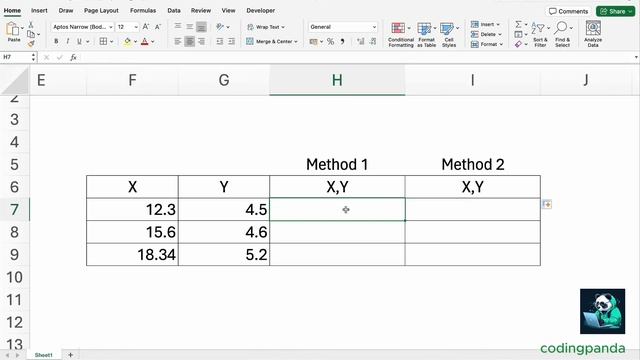Image resolution: width=640 pixels, height=360 pixels.
Task: Select column H header
Action: (x=337, y=80)
